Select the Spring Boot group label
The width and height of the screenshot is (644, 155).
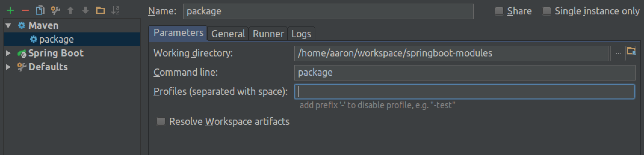[x=56, y=53]
